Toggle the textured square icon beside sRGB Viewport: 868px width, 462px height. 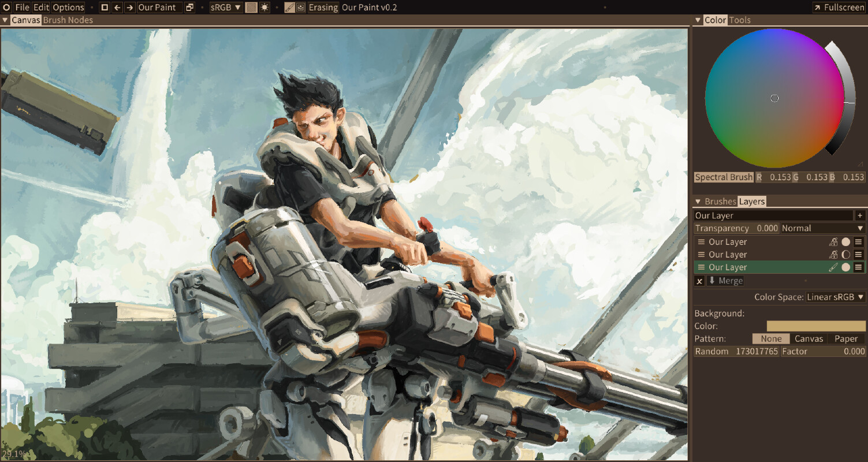pos(251,8)
